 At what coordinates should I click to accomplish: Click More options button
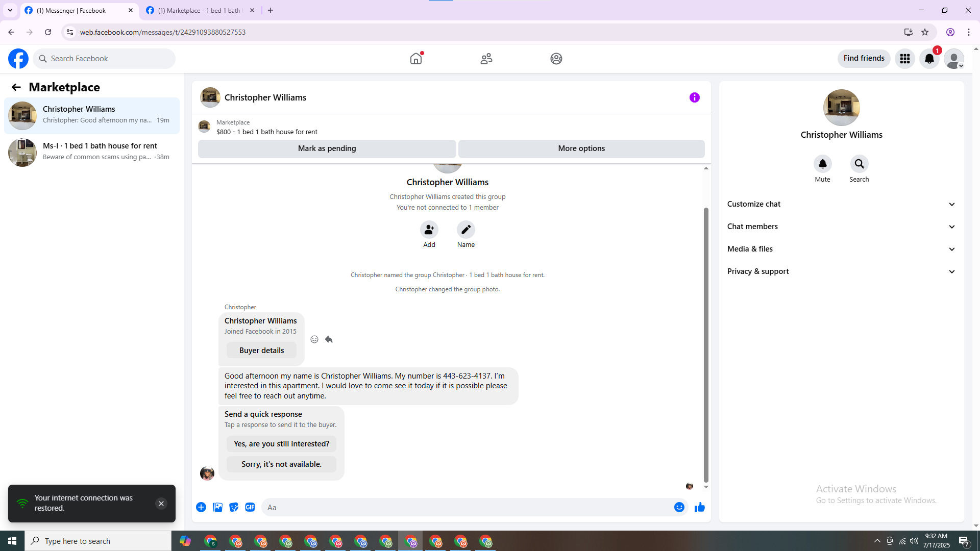[x=581, y=148]
